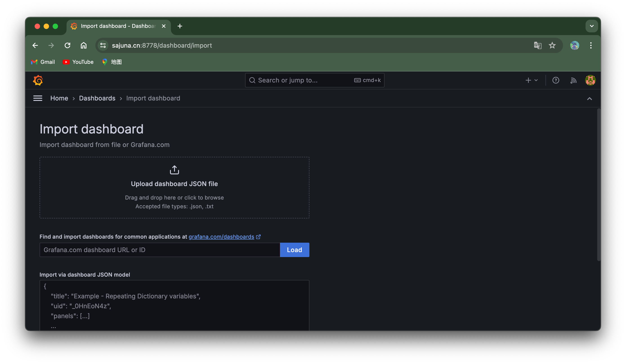The width and height of the screenshot is (626, 364).
Task: Open the 地图 maps bookmark
Action: 112,62
